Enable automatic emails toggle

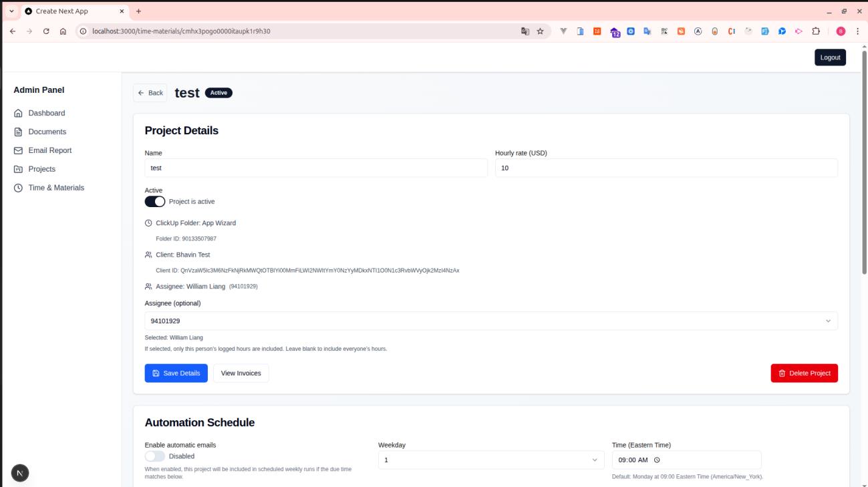(x=154, y=455)
